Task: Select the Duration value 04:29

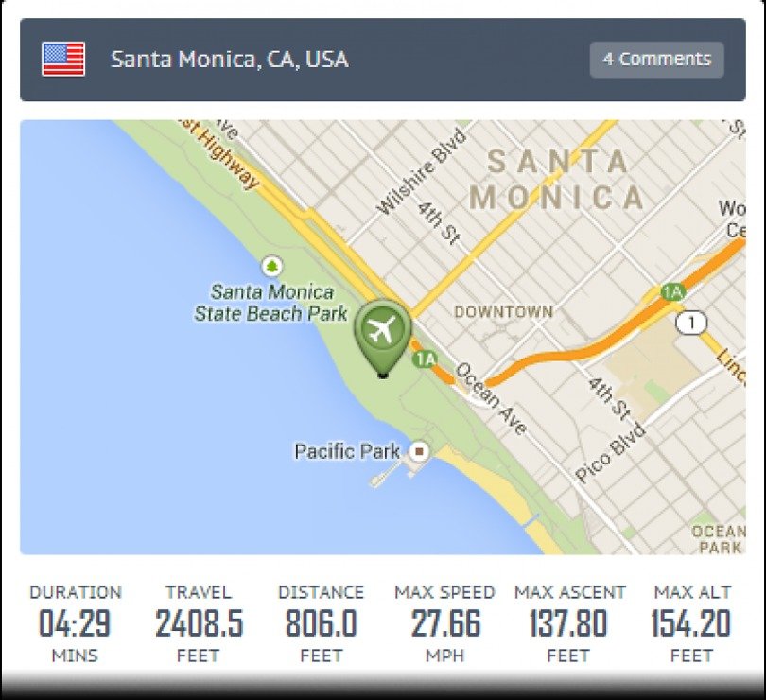Action: pos(75,623)
